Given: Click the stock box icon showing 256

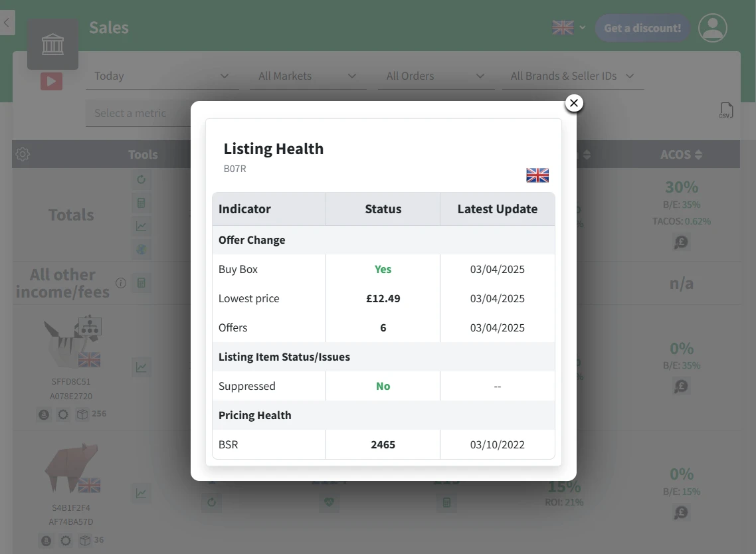Looking at the screenshot, I should (82, 415).
